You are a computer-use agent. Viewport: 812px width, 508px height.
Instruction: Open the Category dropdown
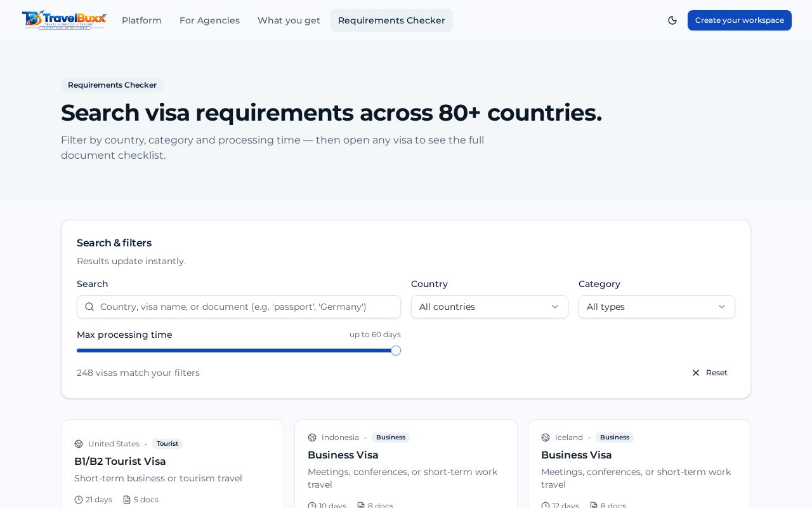coord(657,307)
